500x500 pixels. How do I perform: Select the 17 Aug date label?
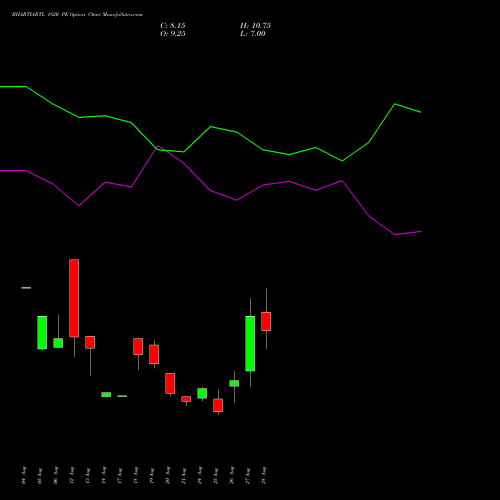(120, 475)
